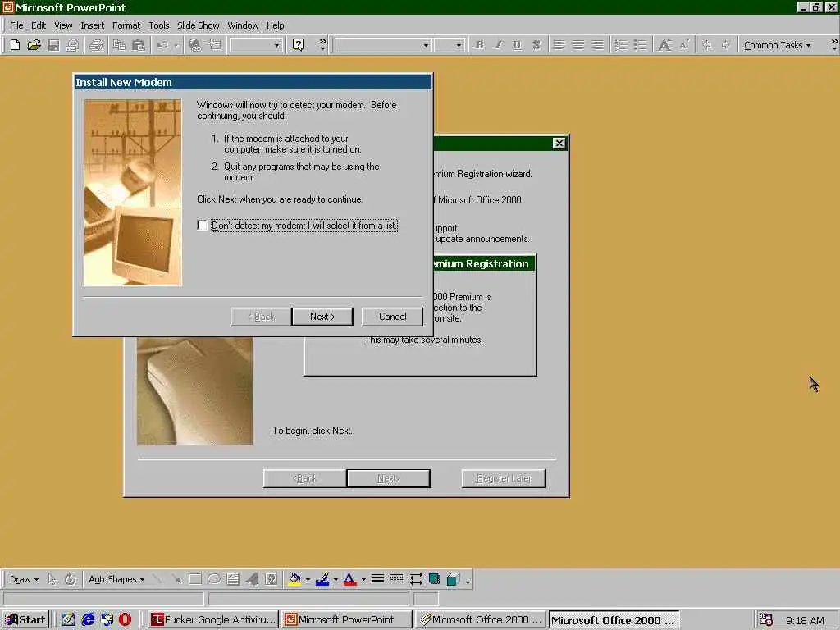Viewport: 840px width, 630px height.
Task: Apply numbered list formatting
Action: (x=620, y=45)
